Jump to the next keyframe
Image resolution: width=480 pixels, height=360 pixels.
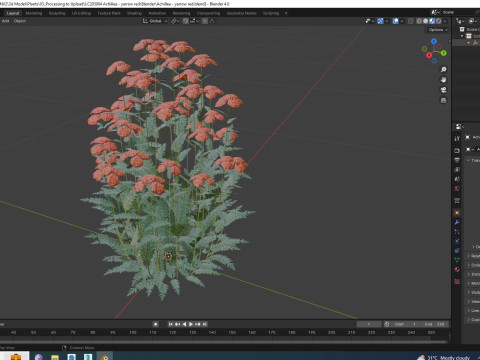pyautogui.click(x=198, y=324)
